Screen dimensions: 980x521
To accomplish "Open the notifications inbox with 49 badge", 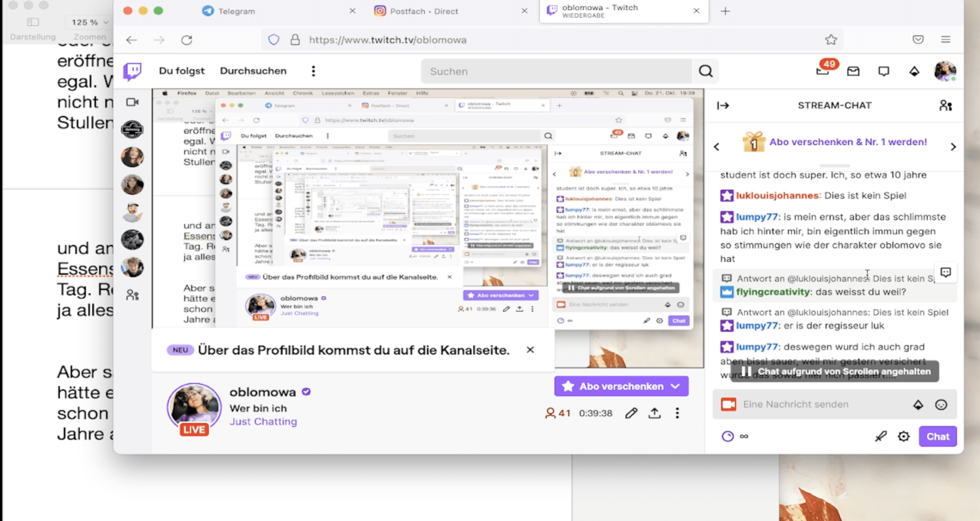I will (x=823, y=71).
